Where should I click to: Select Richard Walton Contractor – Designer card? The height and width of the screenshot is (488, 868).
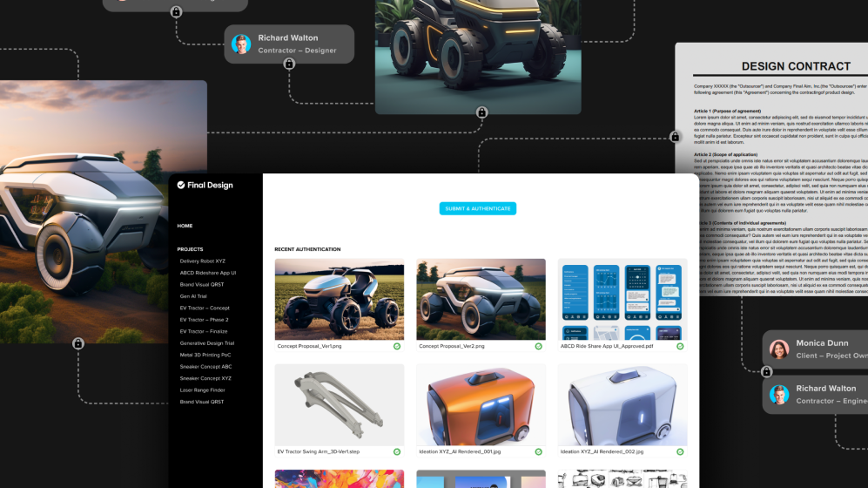tap(289, 44)
